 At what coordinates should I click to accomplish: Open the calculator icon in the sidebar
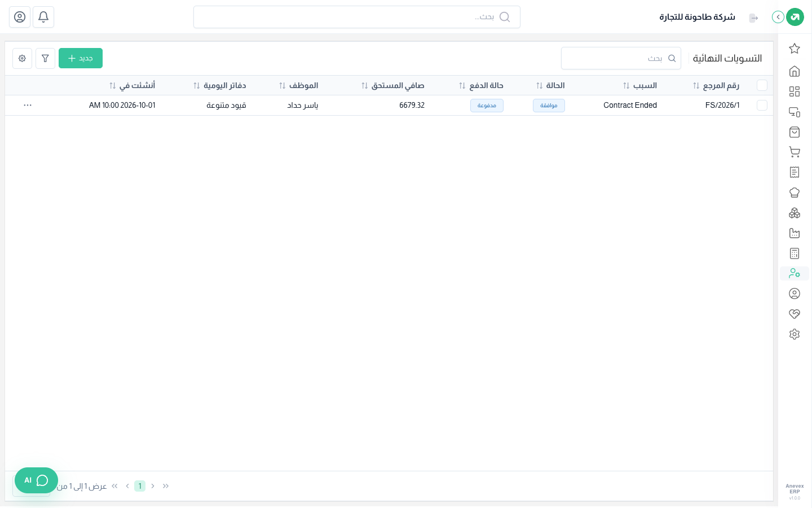pyautogui.click(x=795, y=253)
